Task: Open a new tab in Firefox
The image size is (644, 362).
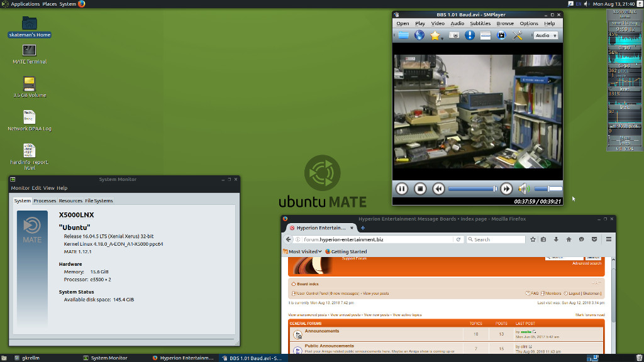Action: [x=363, y=228]
